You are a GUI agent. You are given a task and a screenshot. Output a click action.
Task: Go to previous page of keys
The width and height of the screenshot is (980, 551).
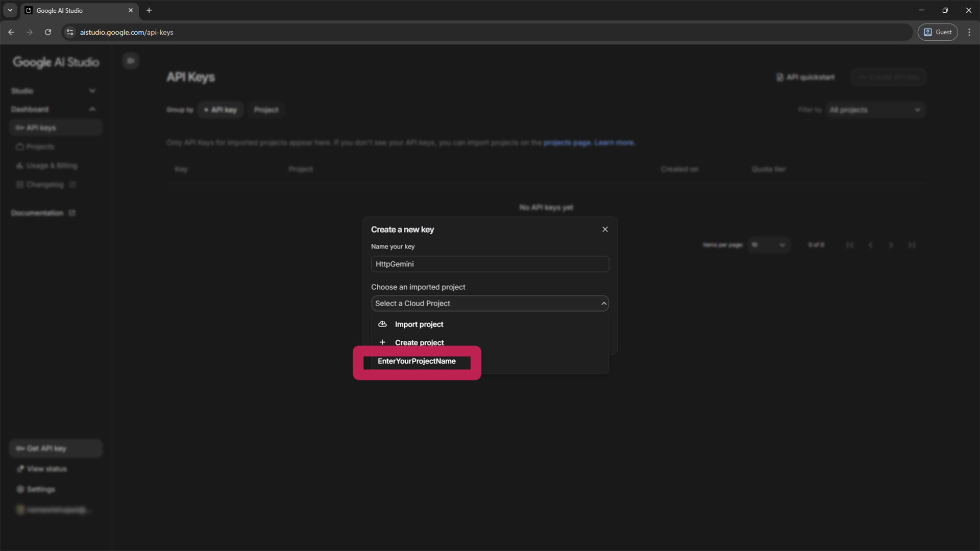pos(870,245)
